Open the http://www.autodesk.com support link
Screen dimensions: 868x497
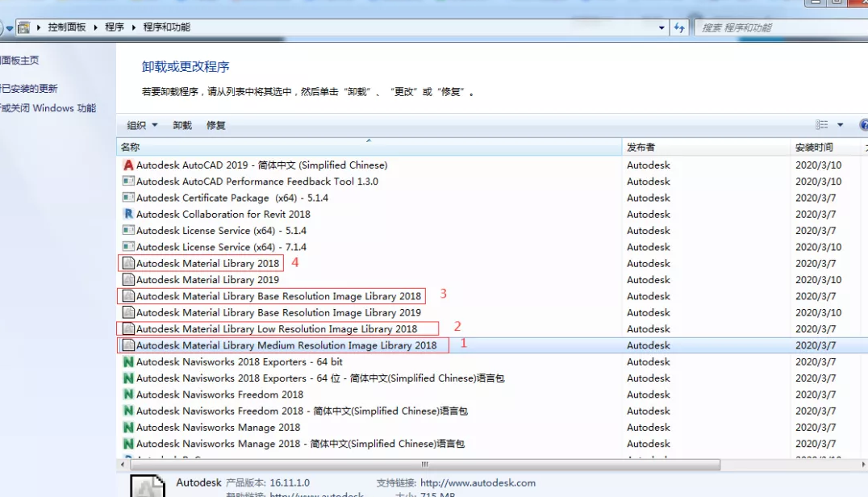click(478, 482)
